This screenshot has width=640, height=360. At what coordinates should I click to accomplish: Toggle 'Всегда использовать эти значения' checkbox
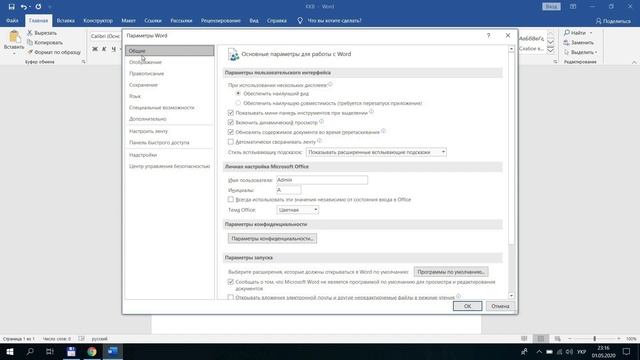[x=231, y=200]
